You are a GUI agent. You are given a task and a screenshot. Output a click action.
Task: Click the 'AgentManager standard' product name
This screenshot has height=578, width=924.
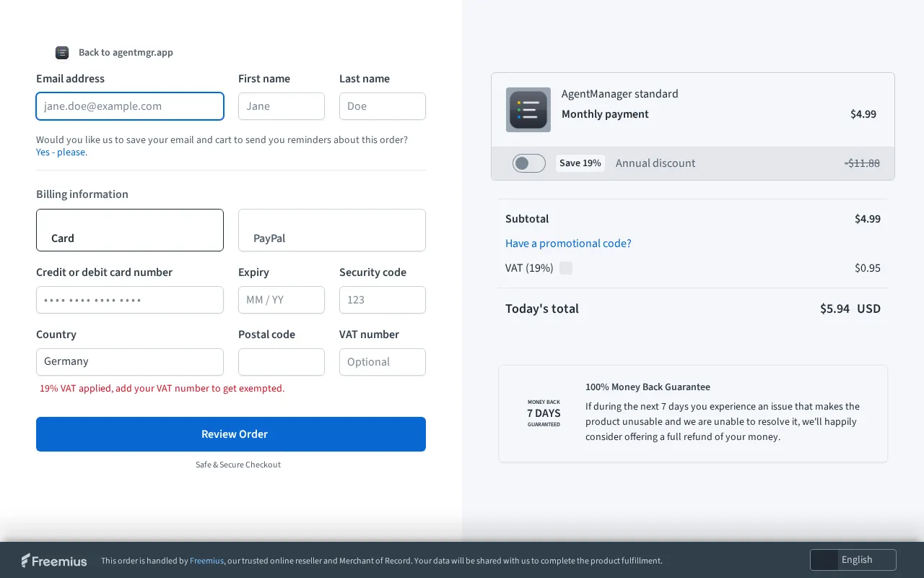pyautogui.click(x=620, y=94)
